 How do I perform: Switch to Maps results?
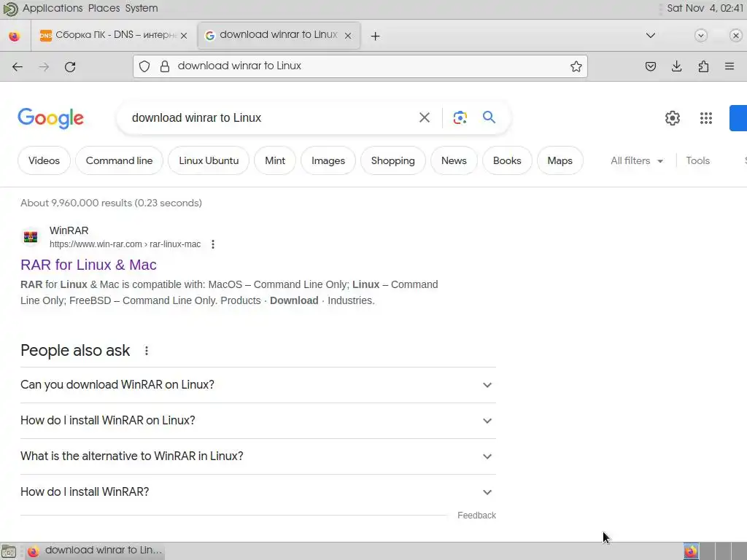(x=560, y=161)
